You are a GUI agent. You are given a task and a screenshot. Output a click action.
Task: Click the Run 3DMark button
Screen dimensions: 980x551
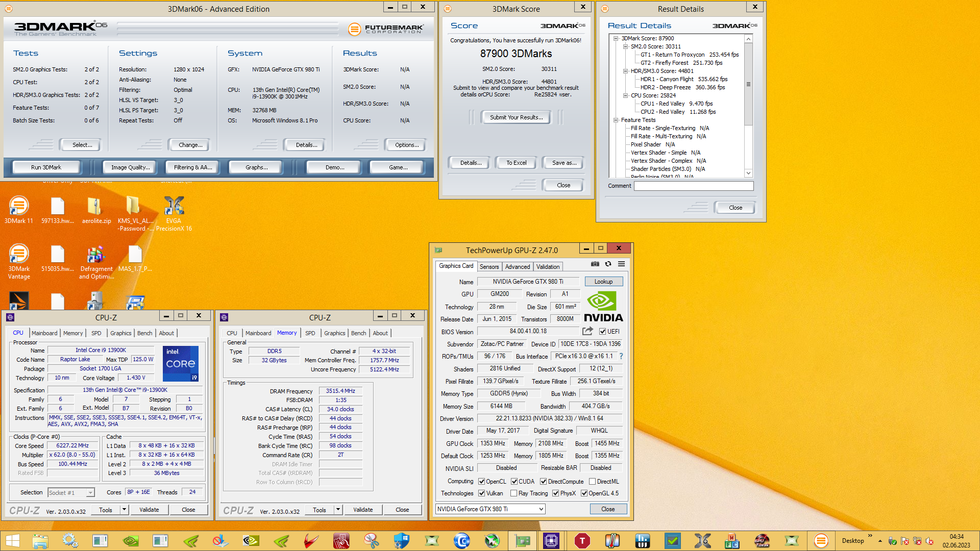click(x=46, y=167)
